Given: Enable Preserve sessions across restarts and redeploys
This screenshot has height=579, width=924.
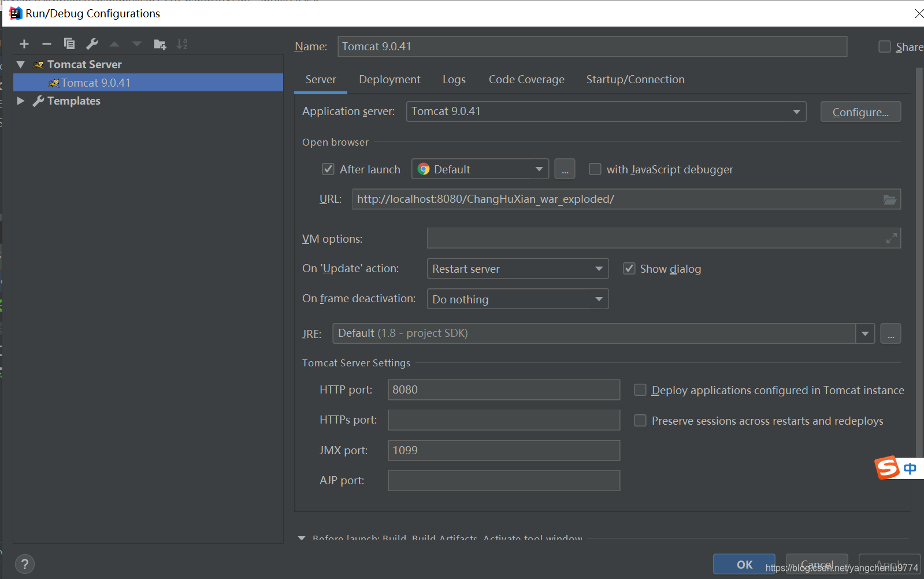Looking at the screenshot, I should pyautogui.click(x=640, y=421).
